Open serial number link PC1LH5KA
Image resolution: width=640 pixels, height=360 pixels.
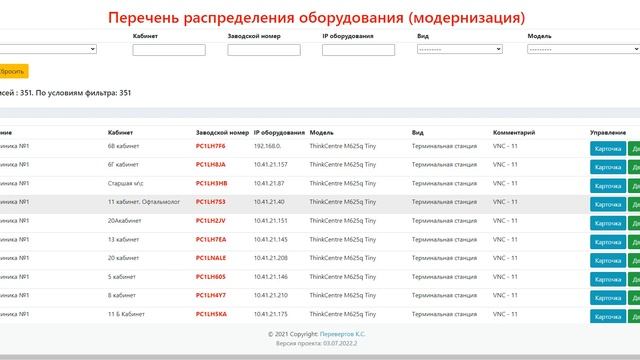[211, 314]
